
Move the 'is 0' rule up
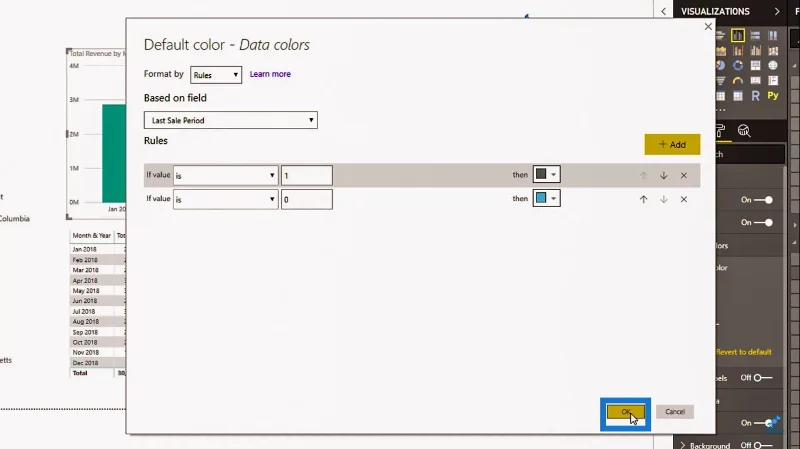(643, 199)
